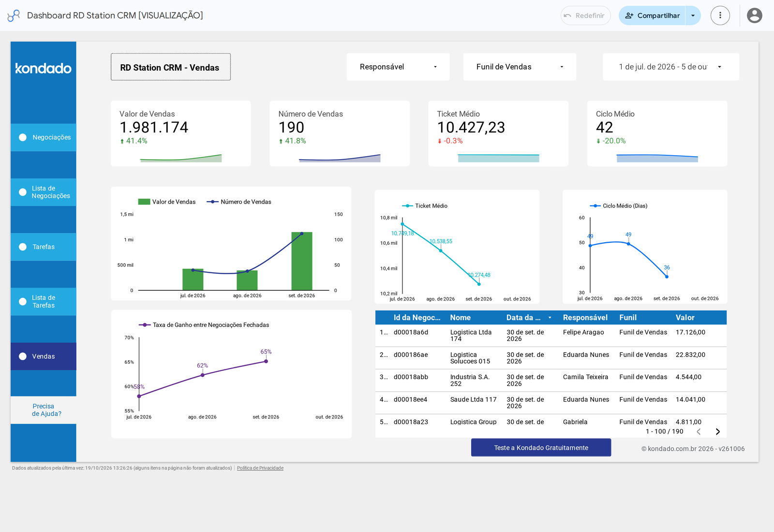Navigate to Lista de Tarefas page

click(x=44, y=301)
